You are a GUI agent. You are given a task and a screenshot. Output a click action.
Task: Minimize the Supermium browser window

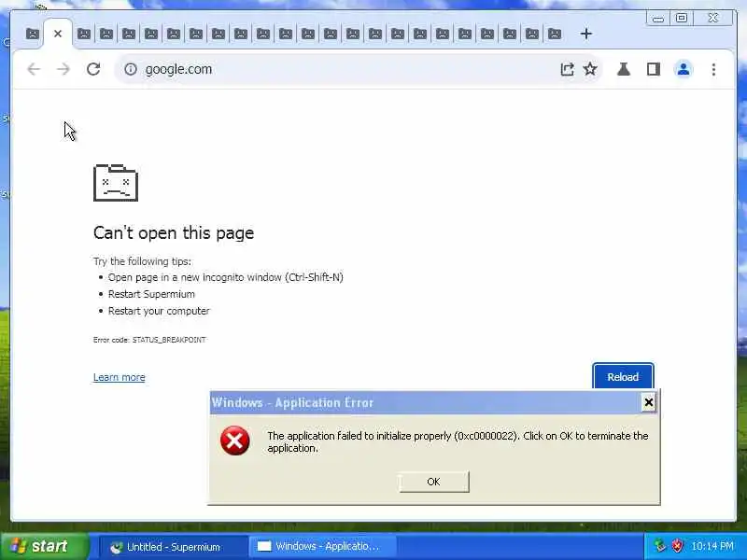tap(658, 19)
